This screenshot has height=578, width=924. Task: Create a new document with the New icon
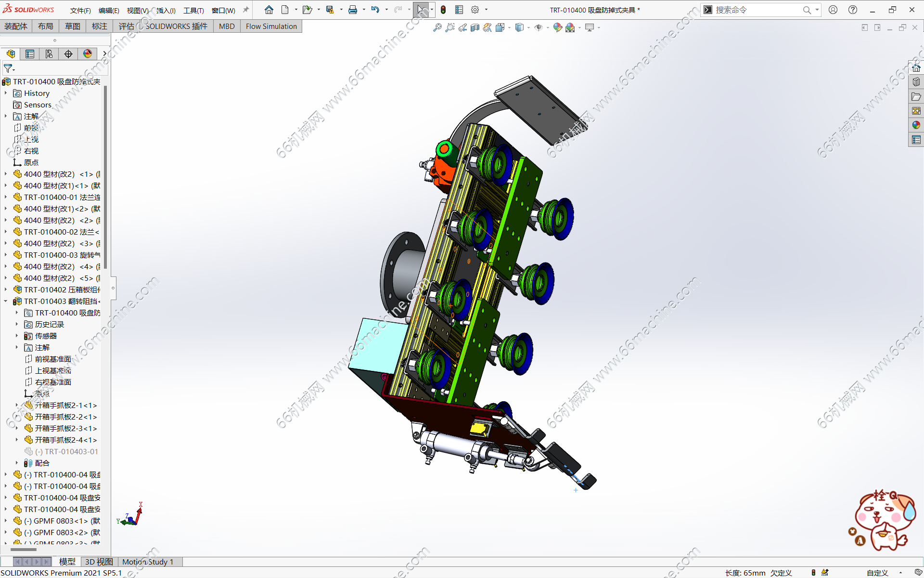285,10
